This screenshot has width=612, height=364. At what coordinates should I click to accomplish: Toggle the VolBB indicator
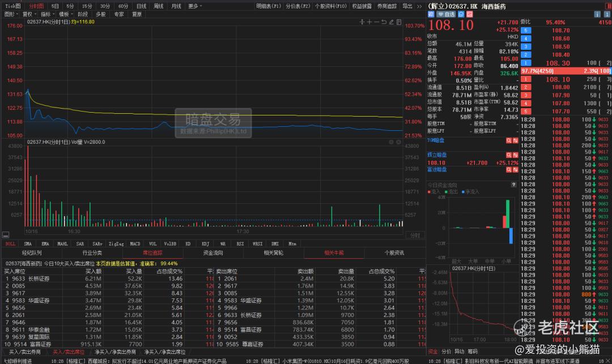pyautogui.click(x=170, y=244)
